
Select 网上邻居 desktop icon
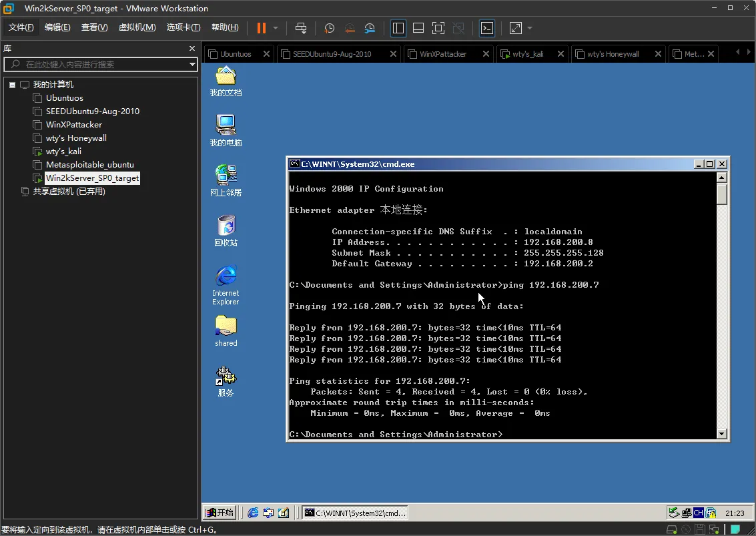pos(226,181)
